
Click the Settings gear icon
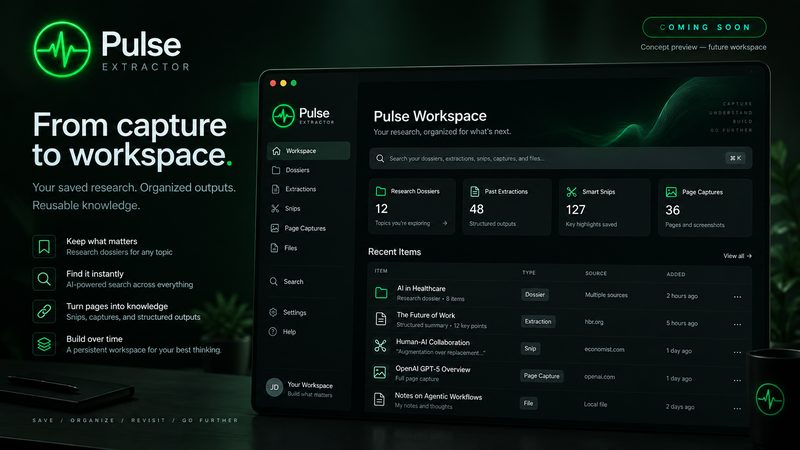point(273,312)
